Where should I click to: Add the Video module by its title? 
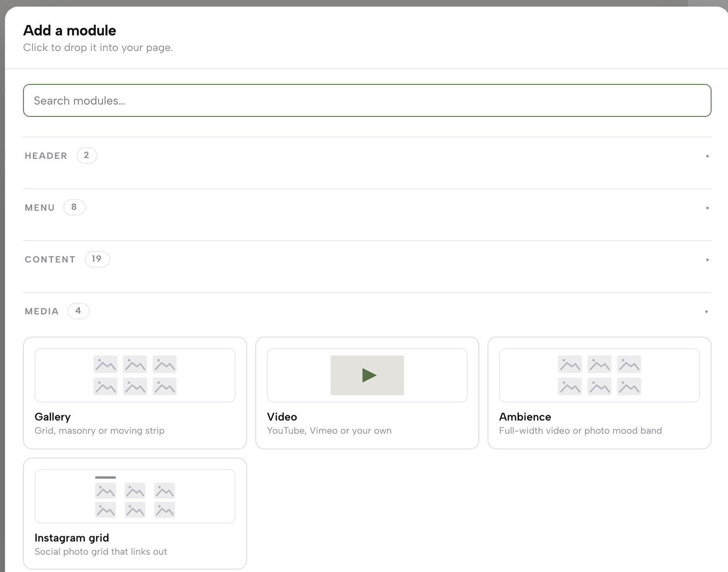(282, 417)
